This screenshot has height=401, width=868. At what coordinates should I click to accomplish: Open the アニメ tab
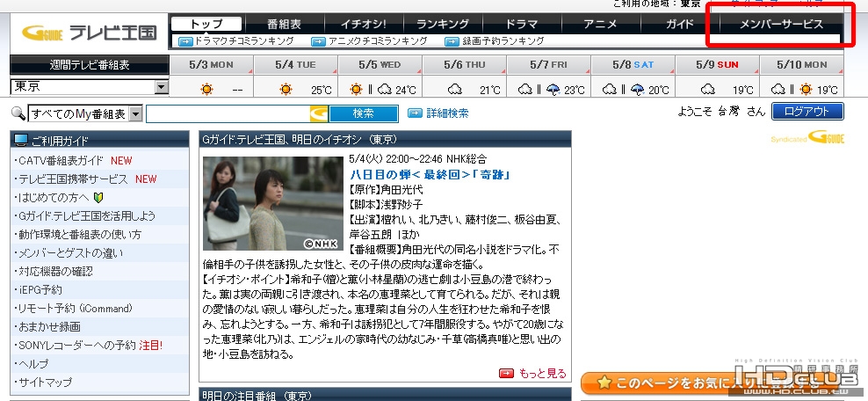[x=601, y=25]
